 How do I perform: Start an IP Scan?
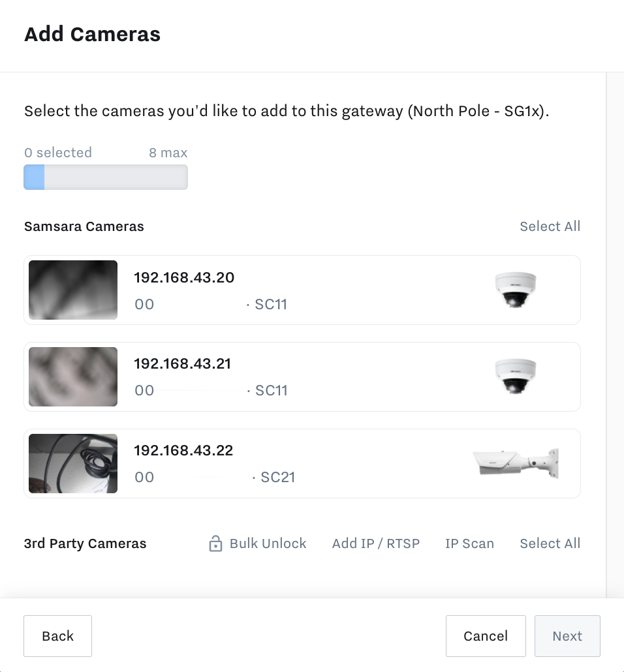click(469, 543)
